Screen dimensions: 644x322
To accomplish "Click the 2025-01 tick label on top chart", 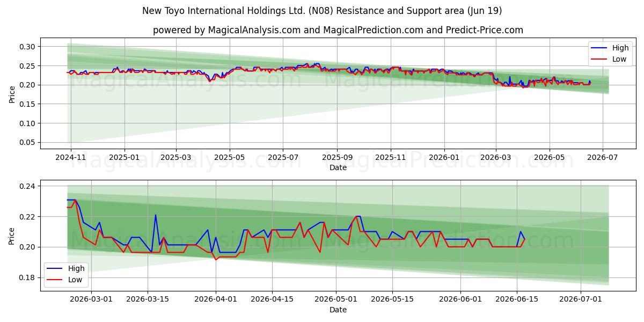I will coord(125,158).
